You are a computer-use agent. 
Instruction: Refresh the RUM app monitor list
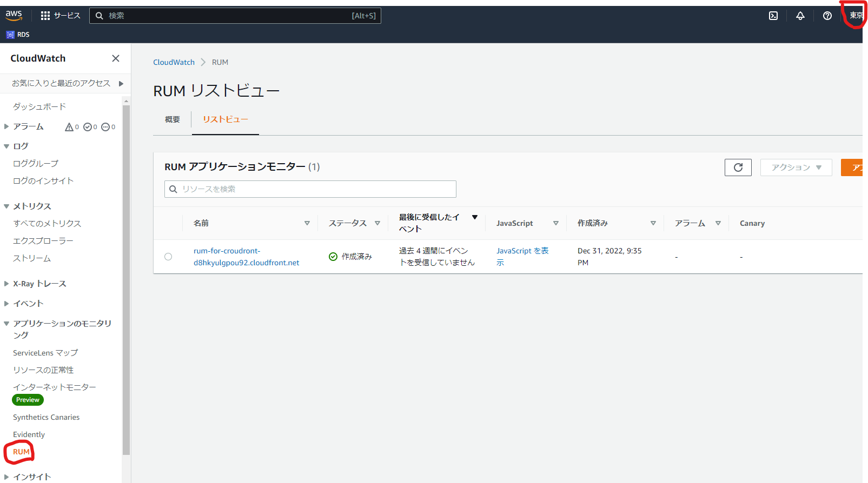tap(738, 167)
